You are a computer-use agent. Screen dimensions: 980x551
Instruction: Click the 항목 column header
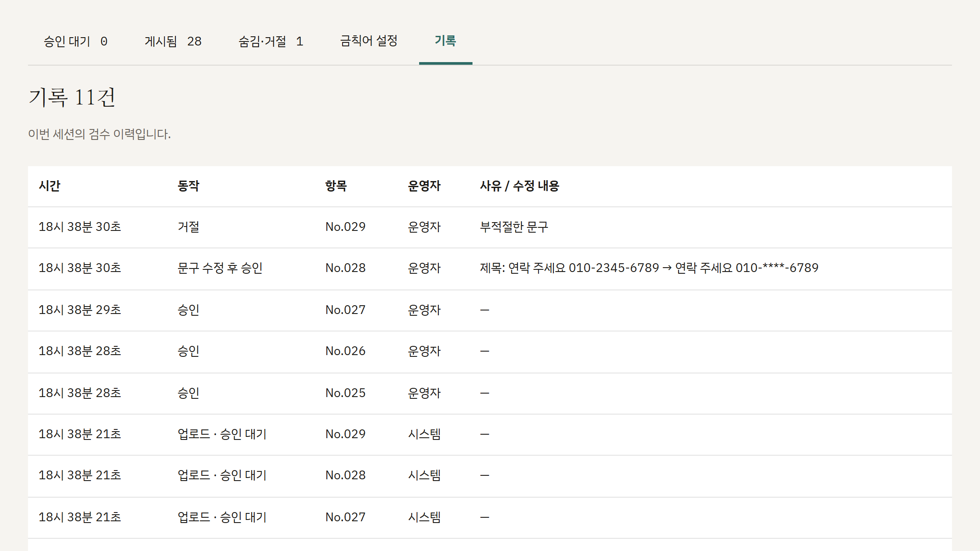(x=336, y=186)
